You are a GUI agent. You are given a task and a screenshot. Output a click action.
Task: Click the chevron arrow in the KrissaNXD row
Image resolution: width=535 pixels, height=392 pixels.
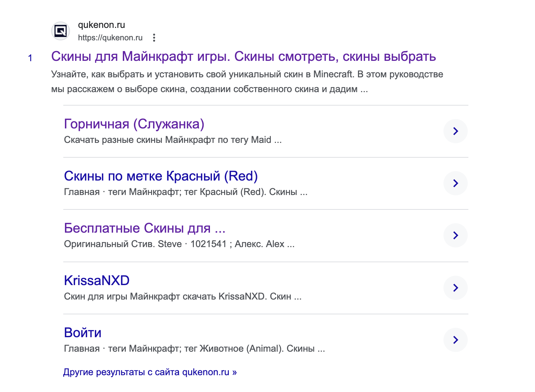456,288
